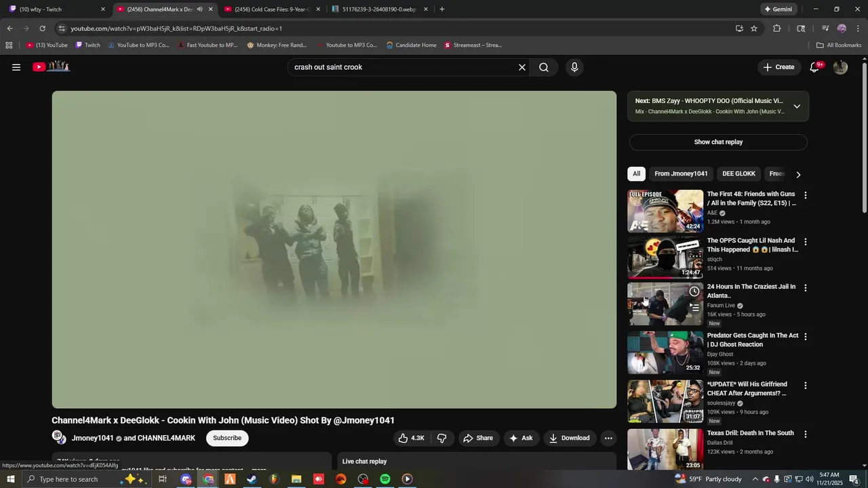The height and width of the screenshot is (488, 868).
Task: Open options for Will His Girlfriend CHEAT video
Action: [806, 385]
